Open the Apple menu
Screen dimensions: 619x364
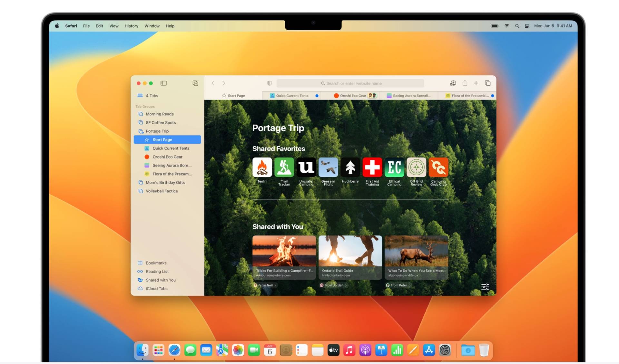tap(57, 26)
